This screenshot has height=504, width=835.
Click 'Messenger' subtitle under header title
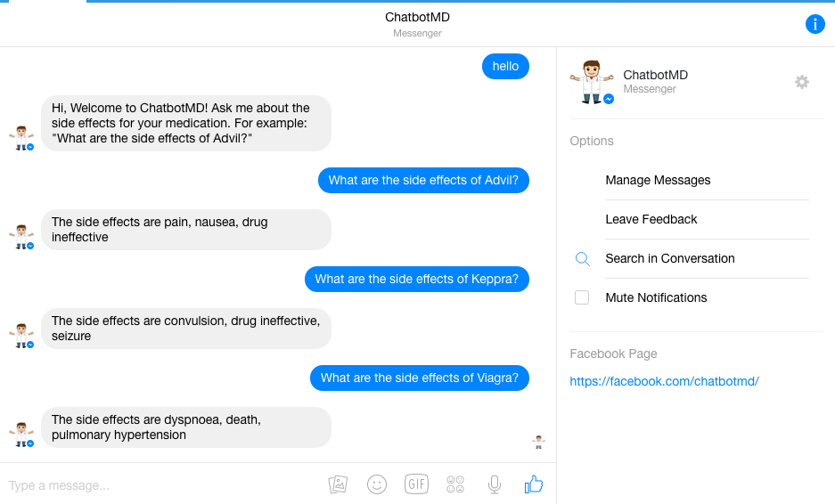417,33
